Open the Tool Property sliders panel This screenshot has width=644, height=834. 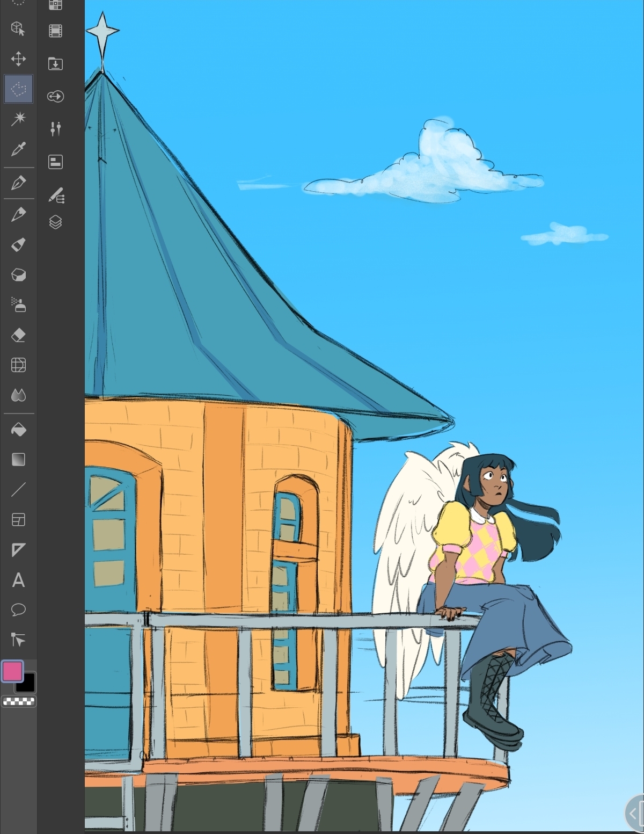point(55,129)
